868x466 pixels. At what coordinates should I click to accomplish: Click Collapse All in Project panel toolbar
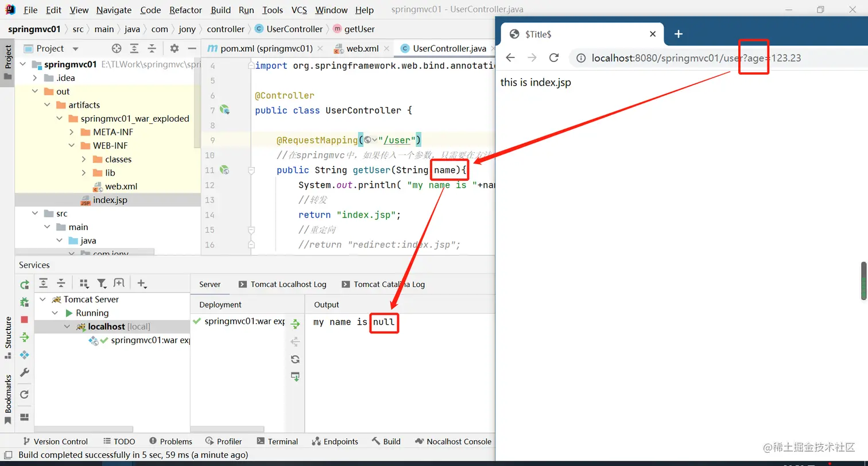(152, 49)
